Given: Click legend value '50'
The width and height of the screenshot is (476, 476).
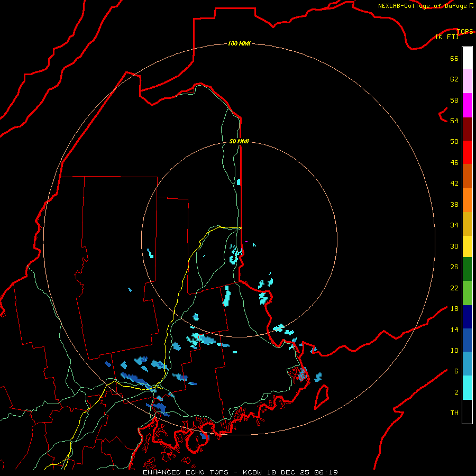Looking at the screenshot, I should [x=454, y=141].
